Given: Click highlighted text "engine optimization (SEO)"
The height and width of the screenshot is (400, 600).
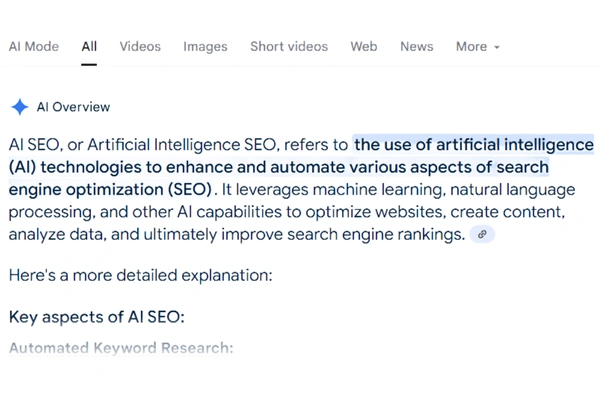Looking at the screenshot, I should pos(110,189).
